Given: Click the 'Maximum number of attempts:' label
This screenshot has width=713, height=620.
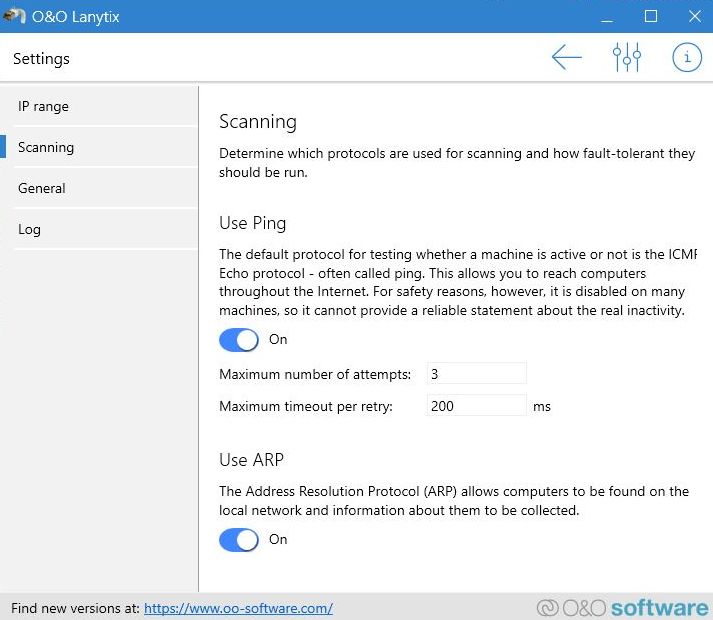Looking at the screenshot, I should pos(315,374).
